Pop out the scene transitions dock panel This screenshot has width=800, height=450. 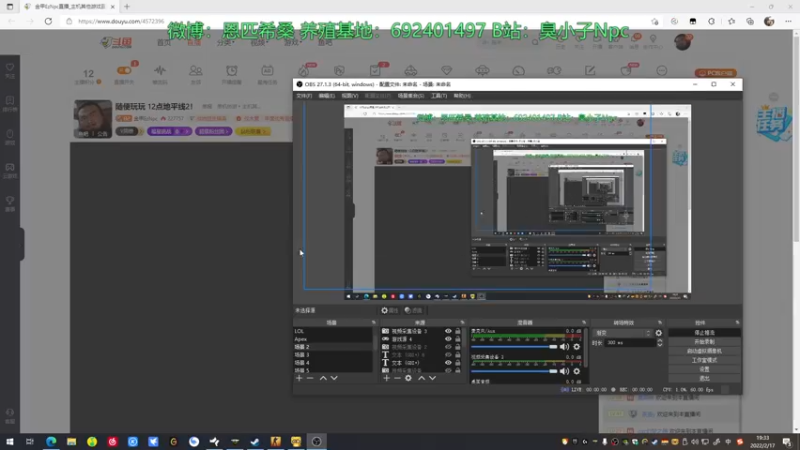point(660,322)
